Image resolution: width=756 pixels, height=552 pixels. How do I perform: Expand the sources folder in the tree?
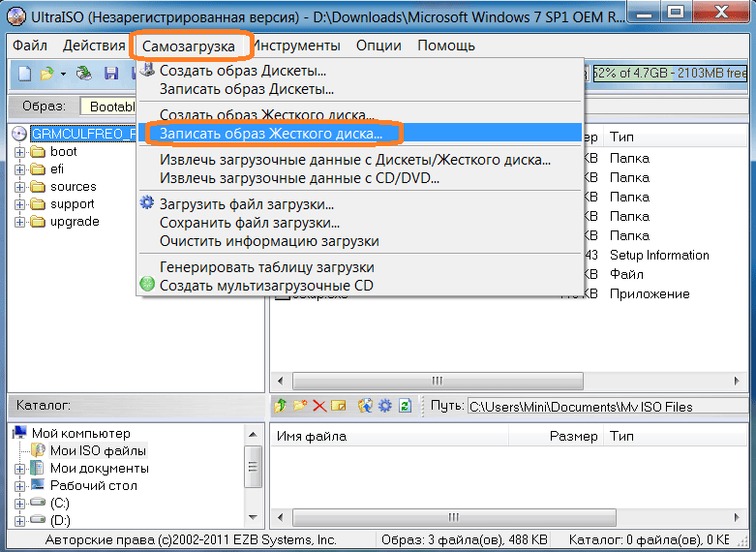[x=20, y=187]
